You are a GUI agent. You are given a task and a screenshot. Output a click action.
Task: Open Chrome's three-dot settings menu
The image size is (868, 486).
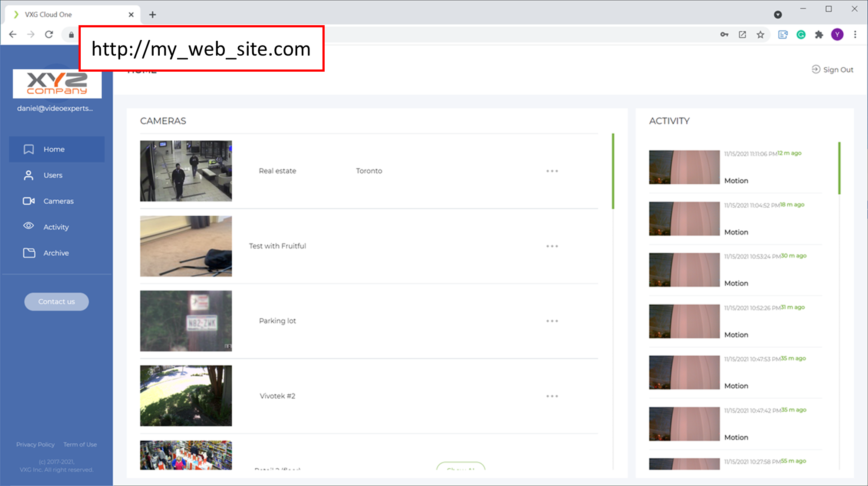855,35
